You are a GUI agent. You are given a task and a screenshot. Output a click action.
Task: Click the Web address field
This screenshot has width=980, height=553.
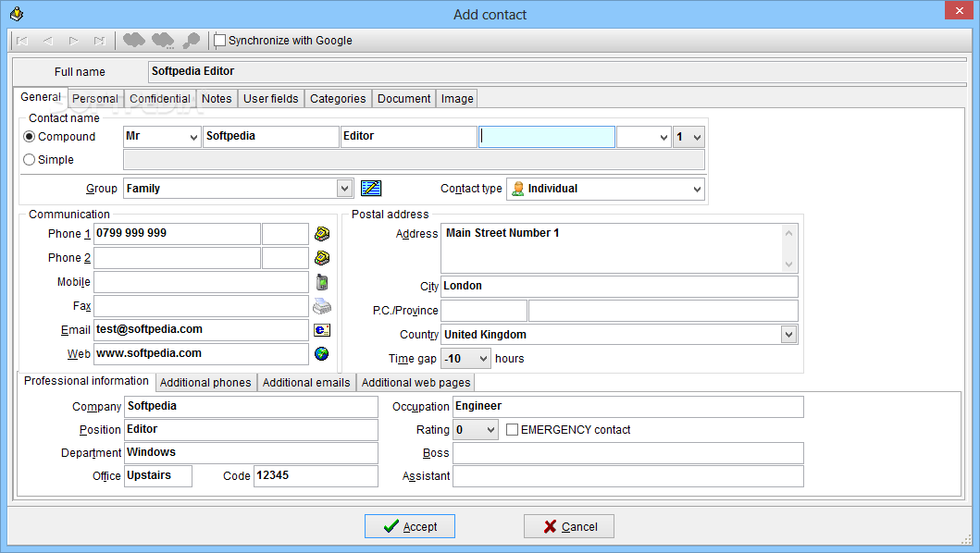201,353
